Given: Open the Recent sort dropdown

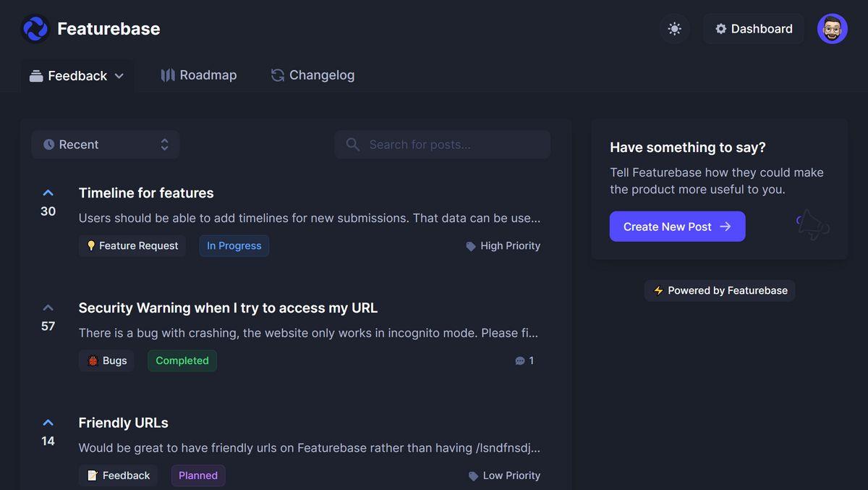Looking at the screenshot, I should [x=106, y=145].
